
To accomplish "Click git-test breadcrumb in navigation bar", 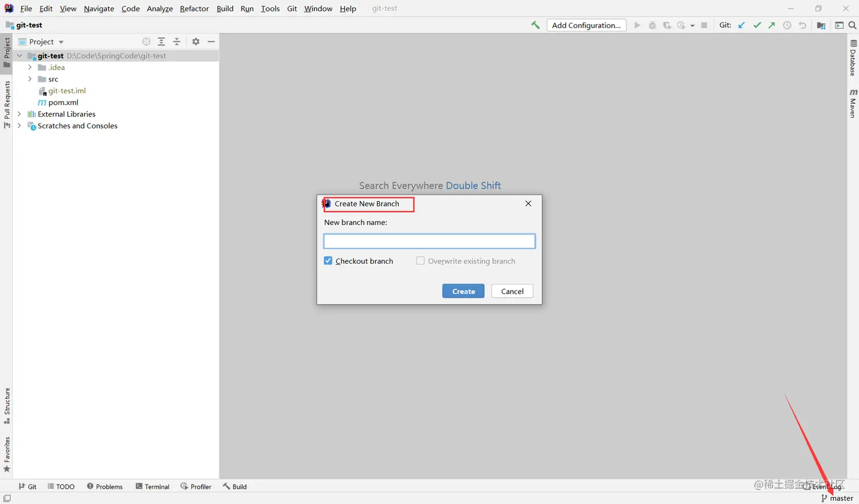I will (29, 25).
